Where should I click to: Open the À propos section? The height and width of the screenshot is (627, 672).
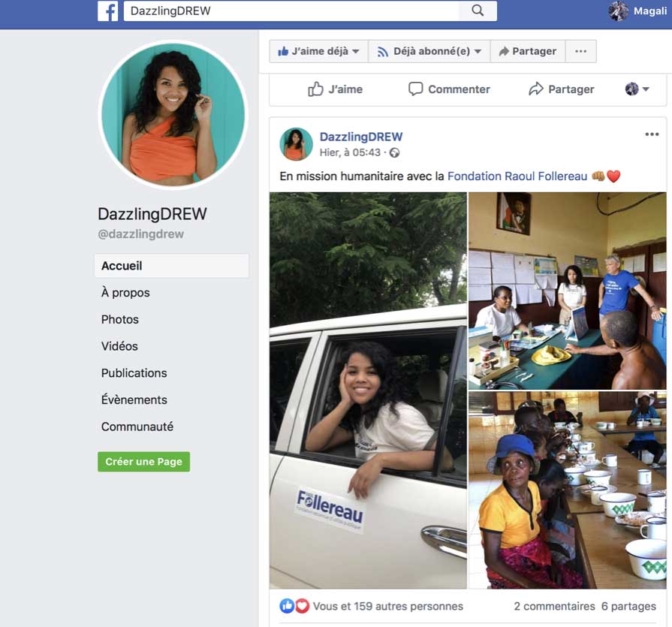point(125,293)
